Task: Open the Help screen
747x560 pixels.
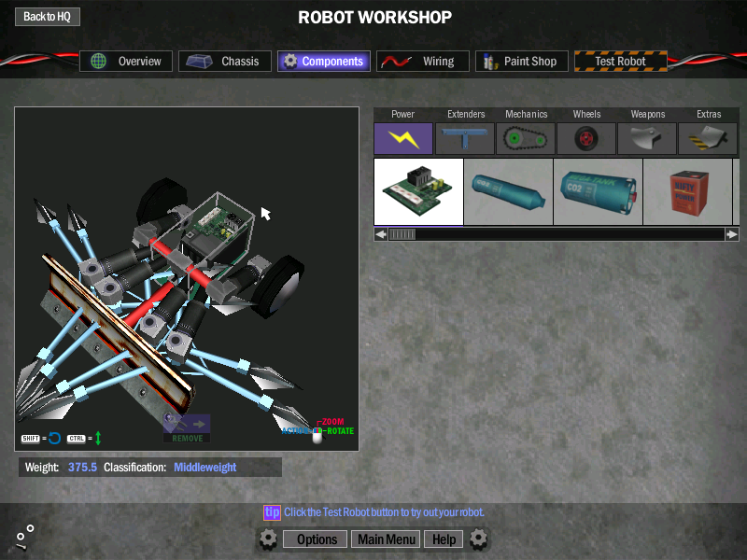Action: (x=444, y=539)
